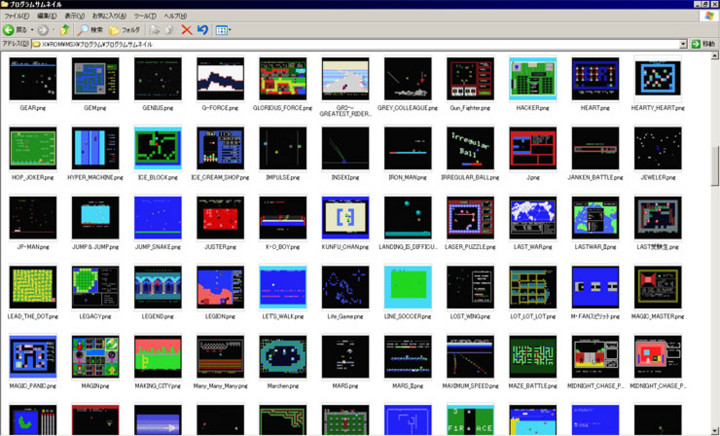
Task: Open the Edit (編集) menu
Action: click(x=47, y=16)
